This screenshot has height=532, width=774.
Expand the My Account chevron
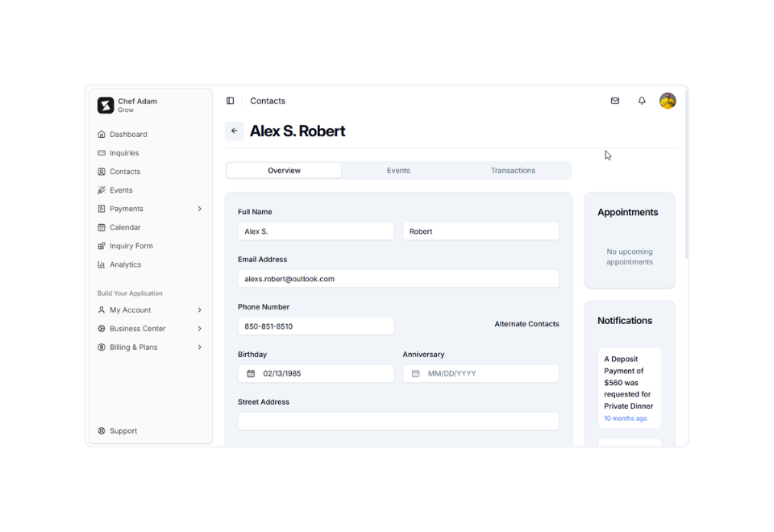pos(199,310)
